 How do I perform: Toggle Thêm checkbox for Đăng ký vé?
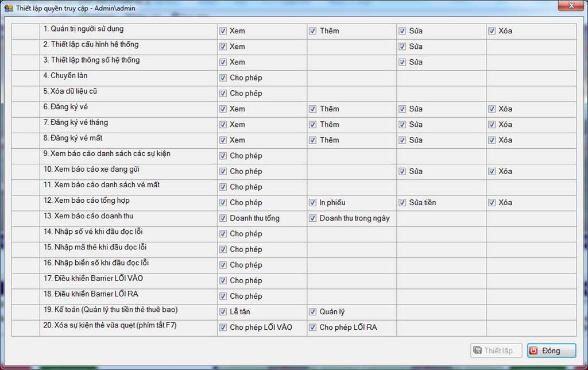pyautogui.click(x=313, y=109)
